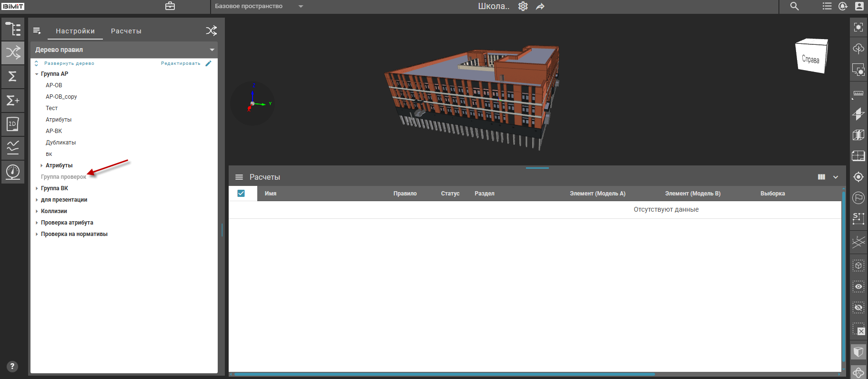
Task: Click the hide elements crossed-eye icon
Action: 858,307
